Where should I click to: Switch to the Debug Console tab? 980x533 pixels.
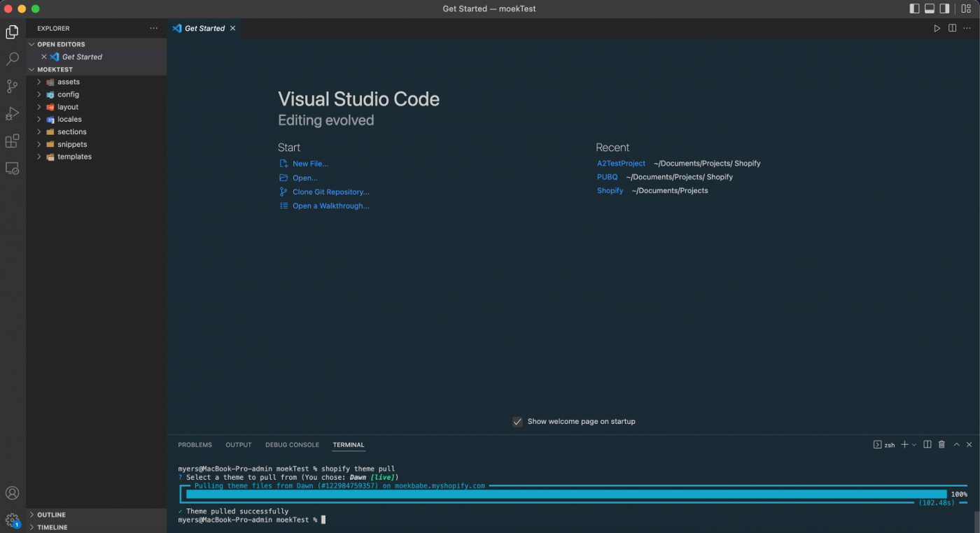click(x=292, y=445)
